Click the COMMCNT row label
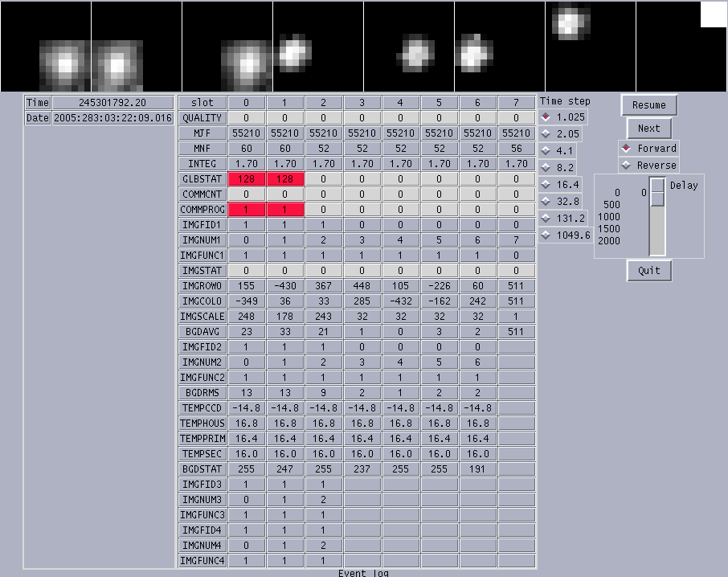 (202, 194)
